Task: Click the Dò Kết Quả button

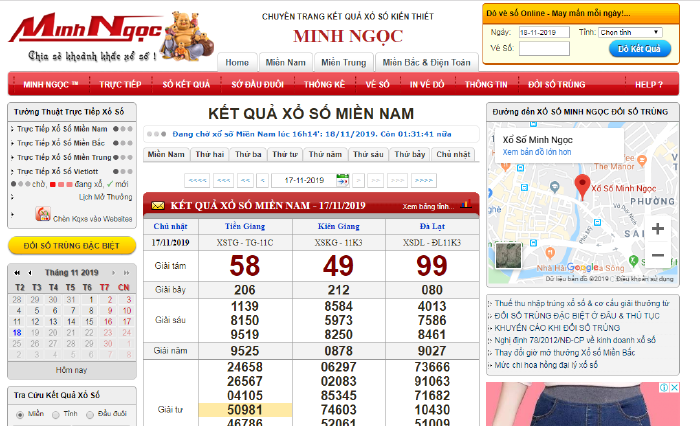Action: pos(640,49)
